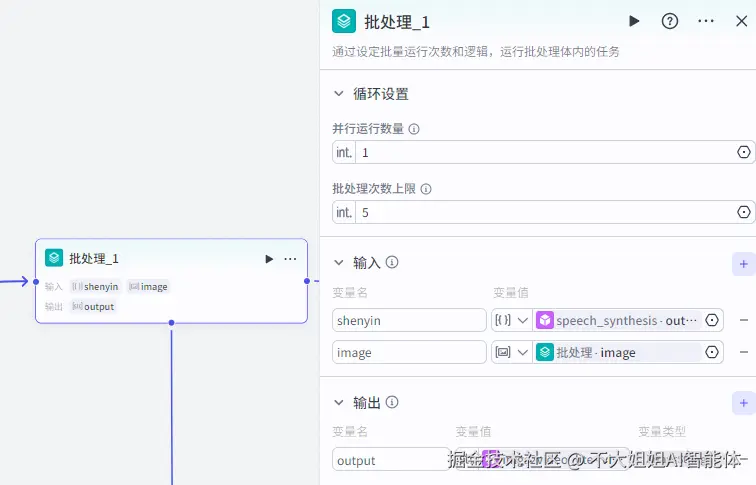Open more options in panel header
Viewport: 756px width, 485px height.
(x=706, y=21)
